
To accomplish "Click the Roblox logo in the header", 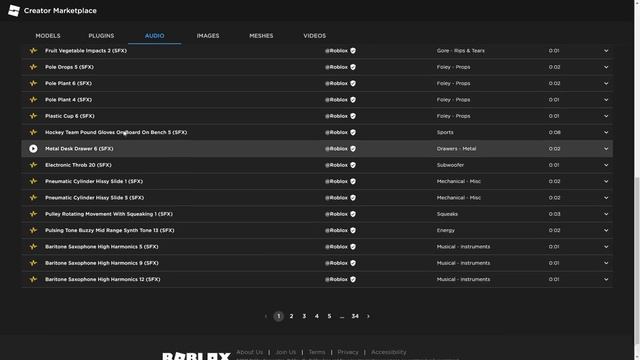I will pos(14,11).
